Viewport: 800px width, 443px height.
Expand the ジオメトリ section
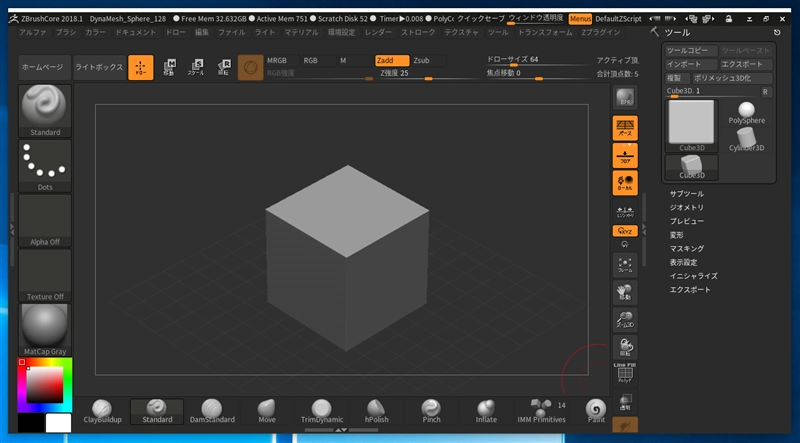(x=687, y=208)
